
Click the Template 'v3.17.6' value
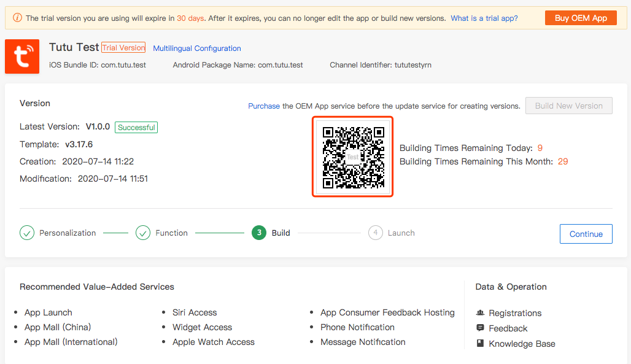click(x=79, y=144)
